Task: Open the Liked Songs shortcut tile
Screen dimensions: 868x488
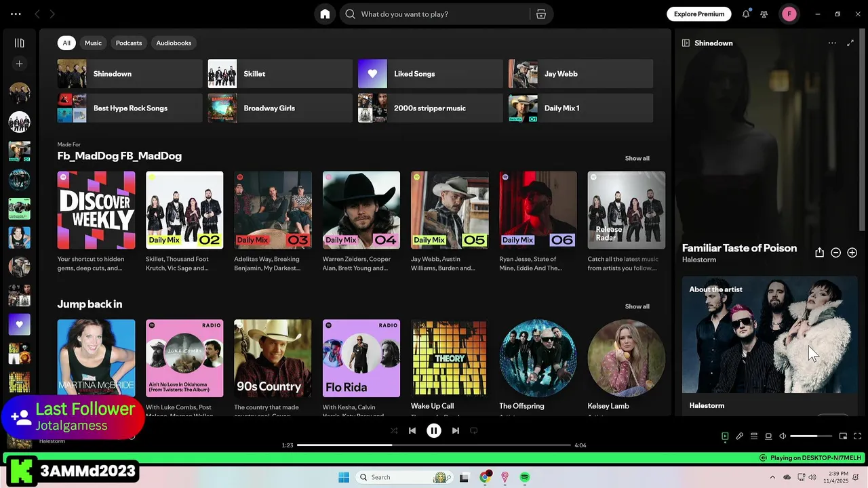Action: [x=431, y=74]
